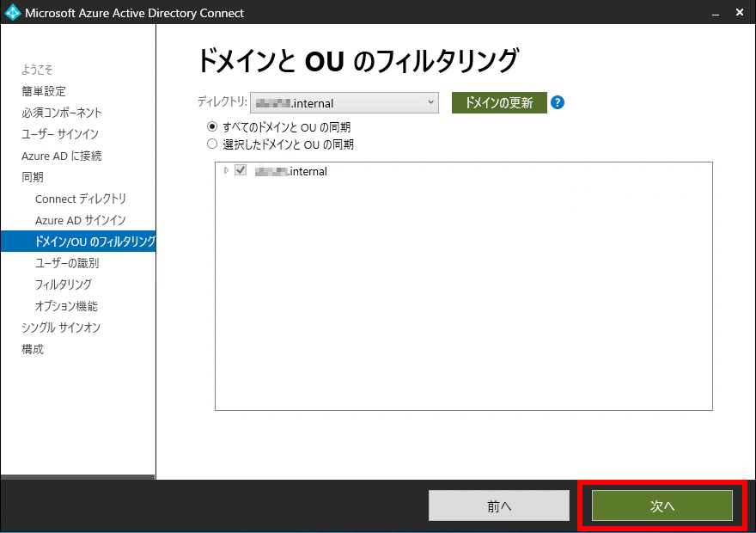
Task: Select sync selected domains and OUs radio button
Action: pyautogui.click(x=212, y=144)
